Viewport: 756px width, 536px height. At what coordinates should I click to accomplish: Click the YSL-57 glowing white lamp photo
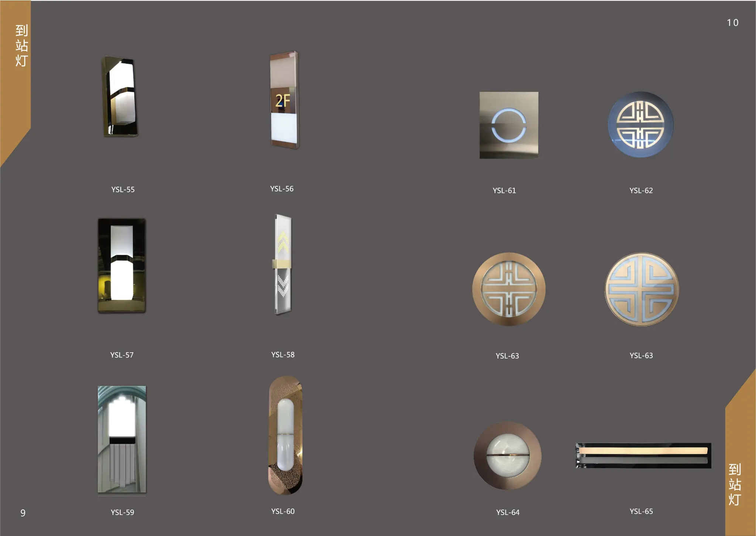(x=122, y=265)
